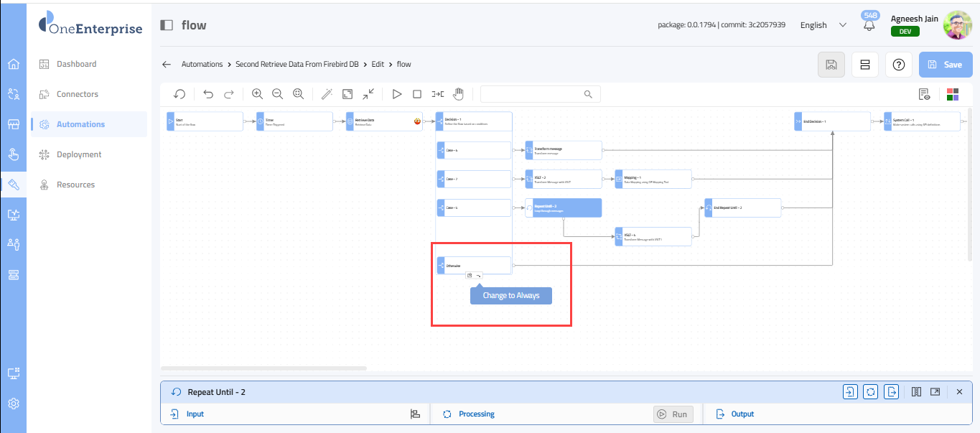Stop flow execution with square icon
The image size is (980, 433).
[416, 94]
